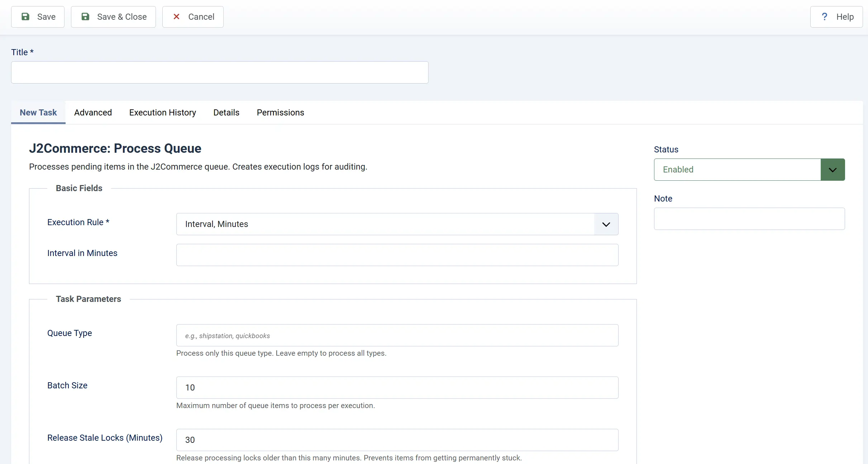Click the Release Stale Locks field

(397, 440)
